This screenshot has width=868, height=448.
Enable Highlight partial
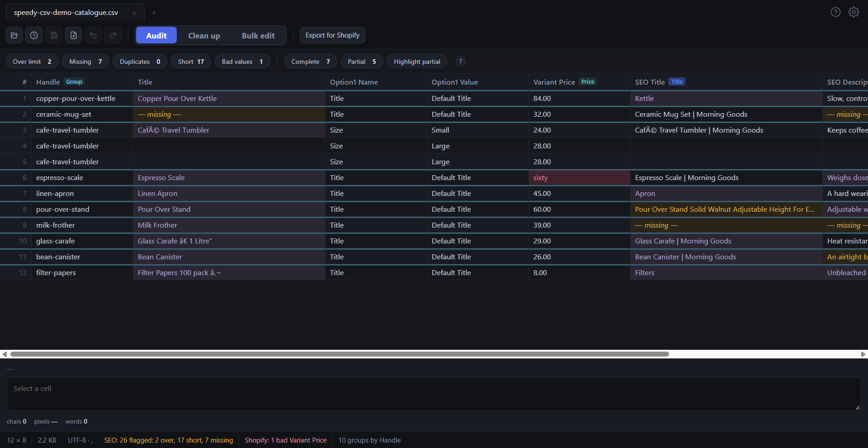(417, 62)
